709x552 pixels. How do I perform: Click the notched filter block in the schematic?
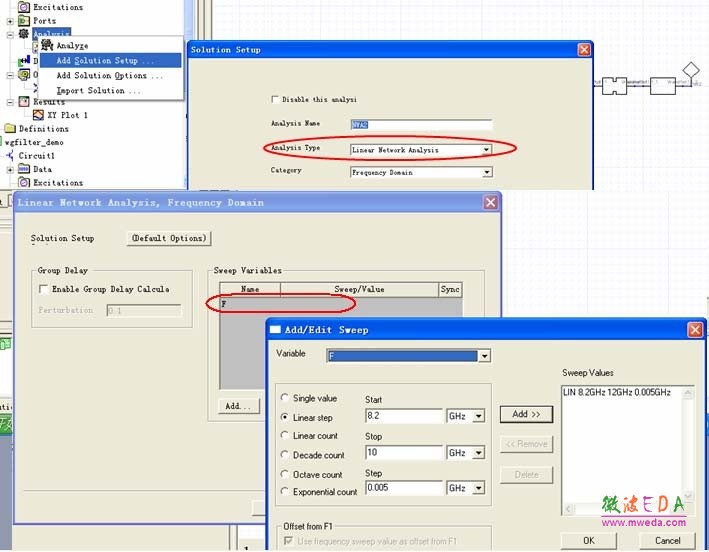pos(614,86)
